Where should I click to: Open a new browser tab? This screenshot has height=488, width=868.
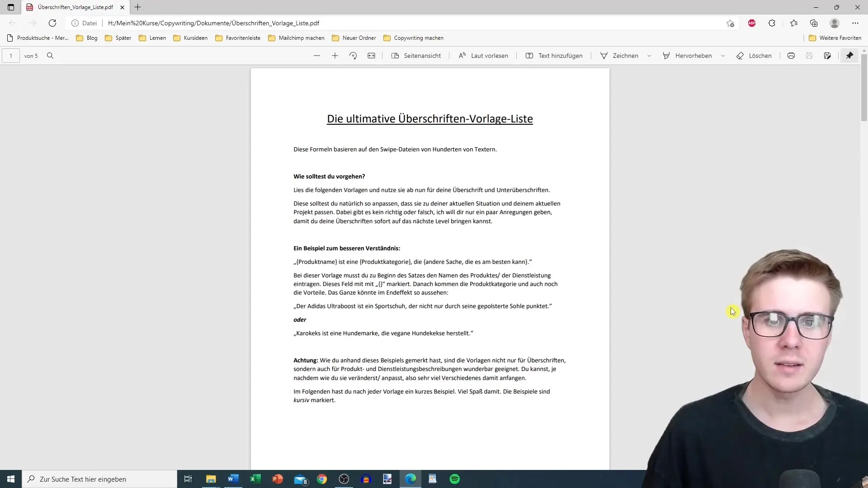pos(138,7)
